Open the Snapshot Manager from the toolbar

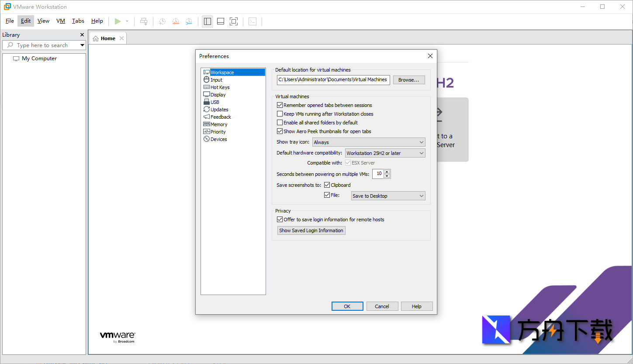[189, 21]
